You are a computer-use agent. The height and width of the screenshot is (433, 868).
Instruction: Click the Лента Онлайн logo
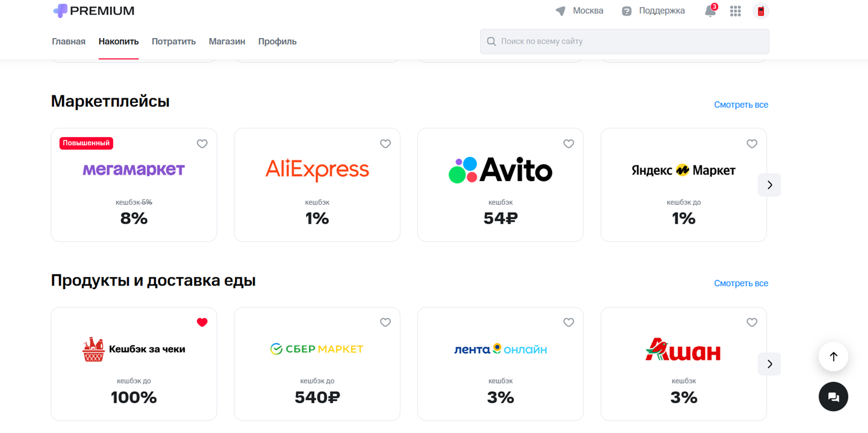[x=501, y=349]
